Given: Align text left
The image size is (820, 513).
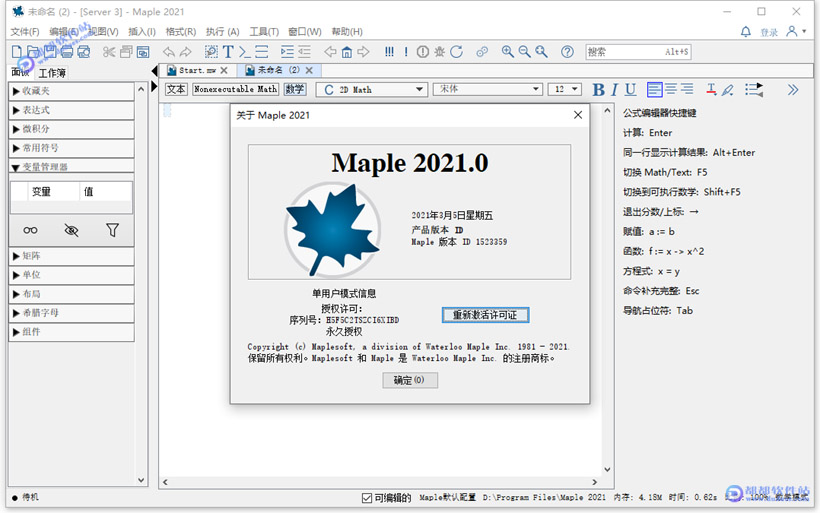Looking at the screenshot, I should [654, 89].
